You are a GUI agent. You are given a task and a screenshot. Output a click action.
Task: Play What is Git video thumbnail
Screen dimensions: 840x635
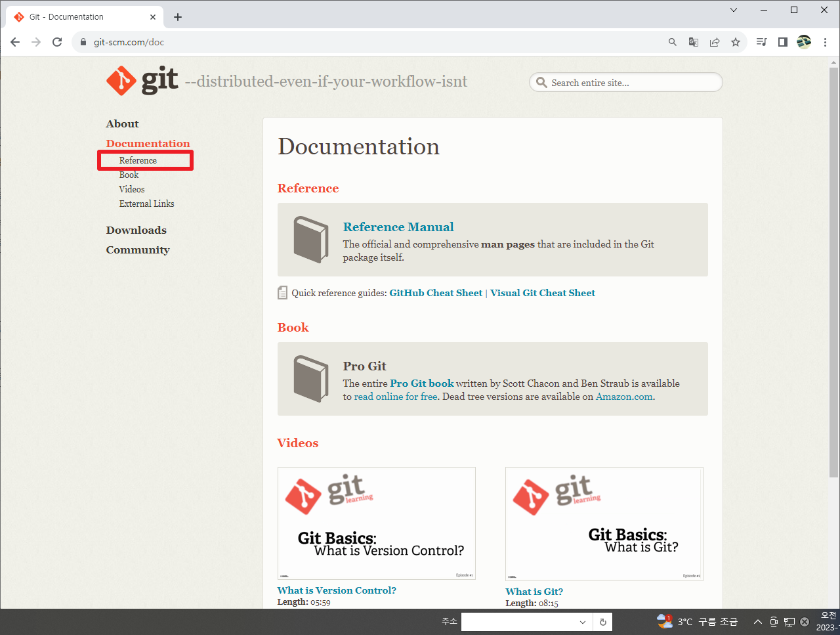click(604, 524)
